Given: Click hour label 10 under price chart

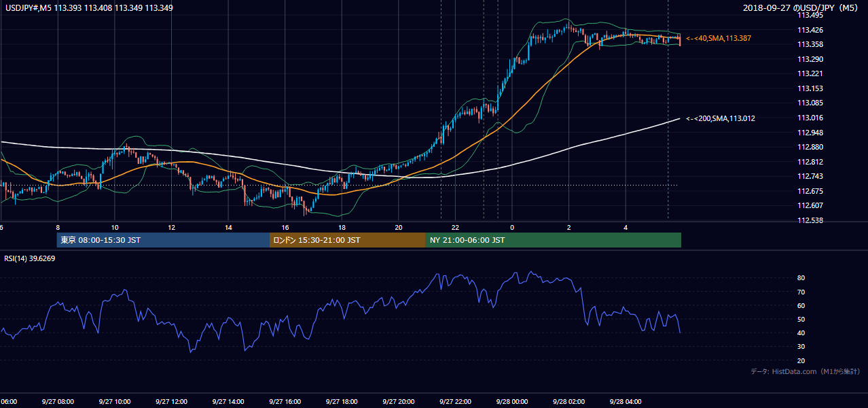Looking at the screenshot, I should [x=115, y=228].
